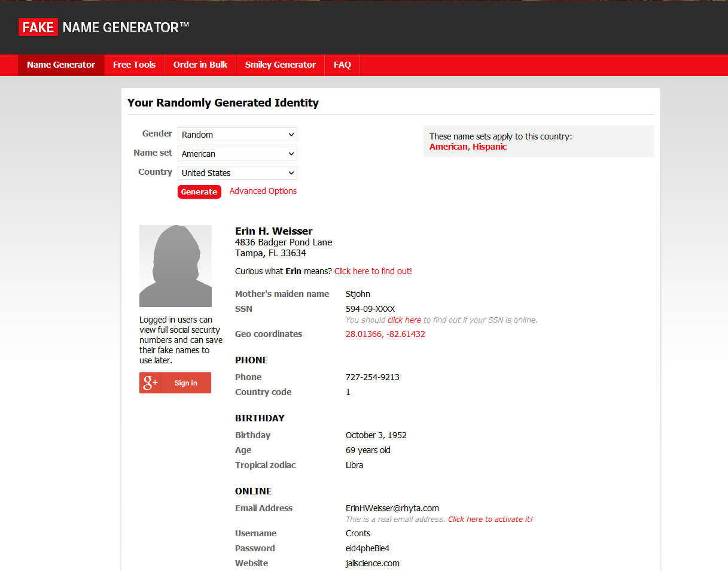Click the SSN value 594-09-XXXX
Viewport: 728px width, 571px height.
click(x=370, y=309)
